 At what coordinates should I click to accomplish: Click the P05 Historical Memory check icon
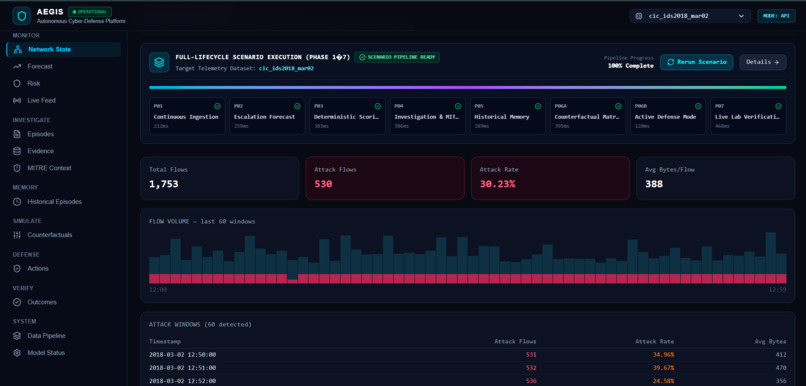(538, 106)
